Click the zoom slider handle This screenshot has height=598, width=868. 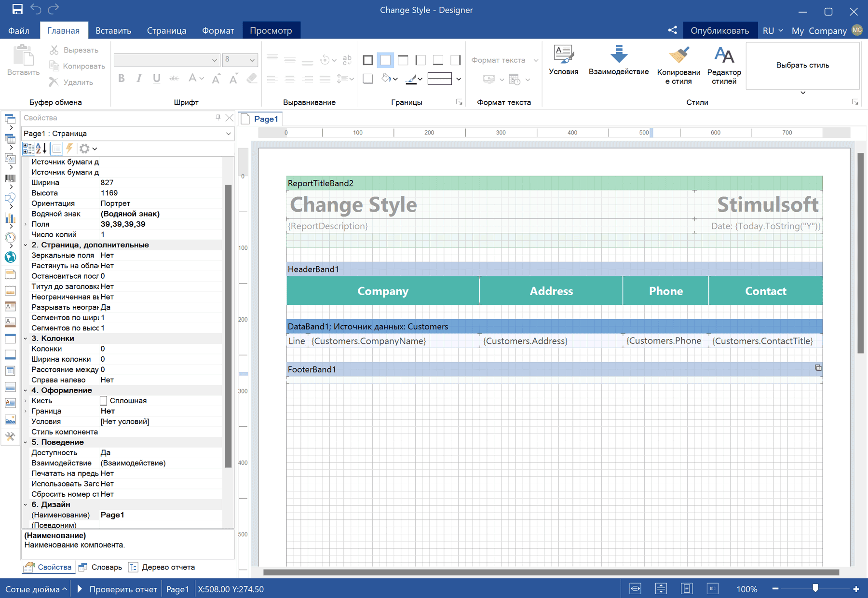pos(815,588)
